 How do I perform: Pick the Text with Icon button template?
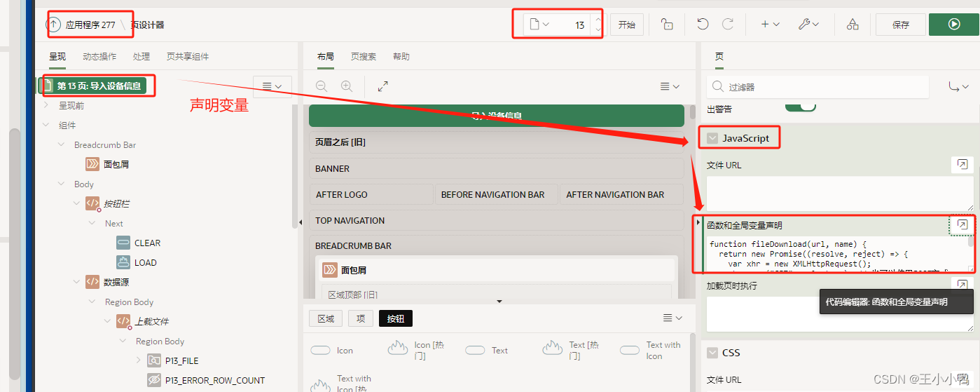click(x=650, y=350)
